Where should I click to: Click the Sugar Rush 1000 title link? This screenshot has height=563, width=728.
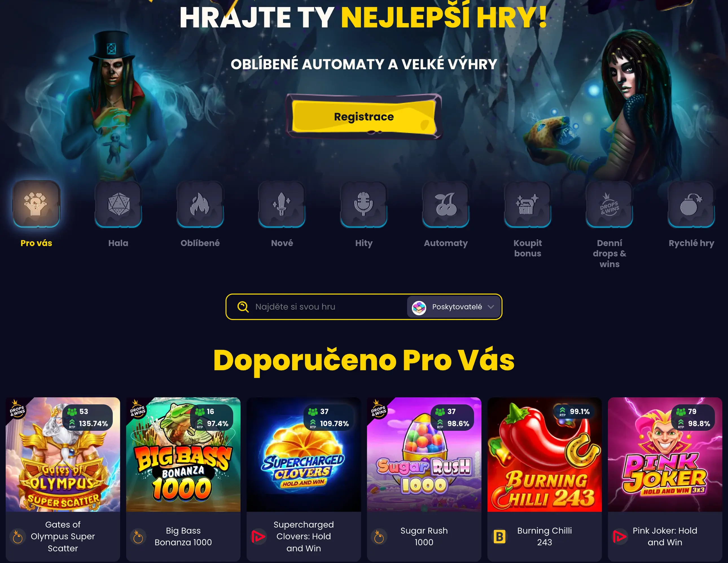424,536
